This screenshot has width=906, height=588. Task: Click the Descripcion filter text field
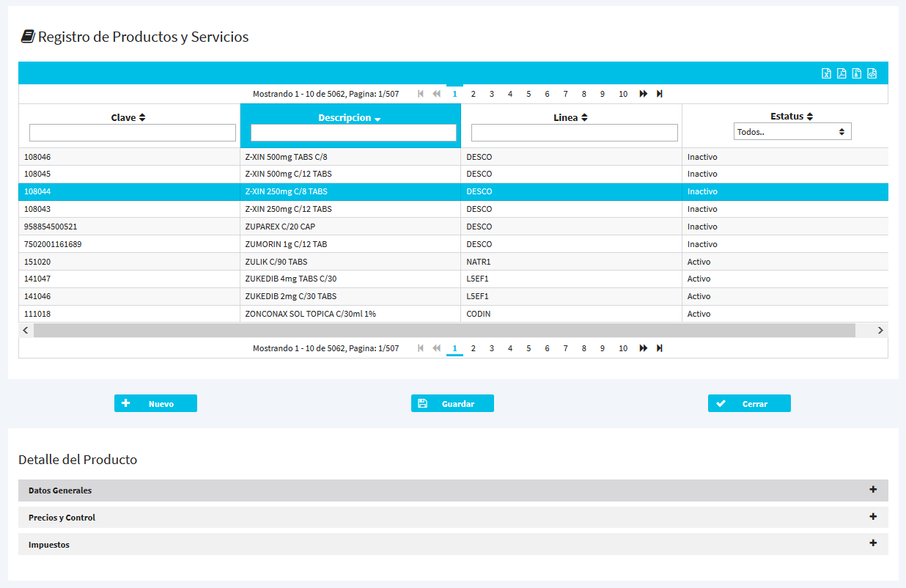[353, 133]
